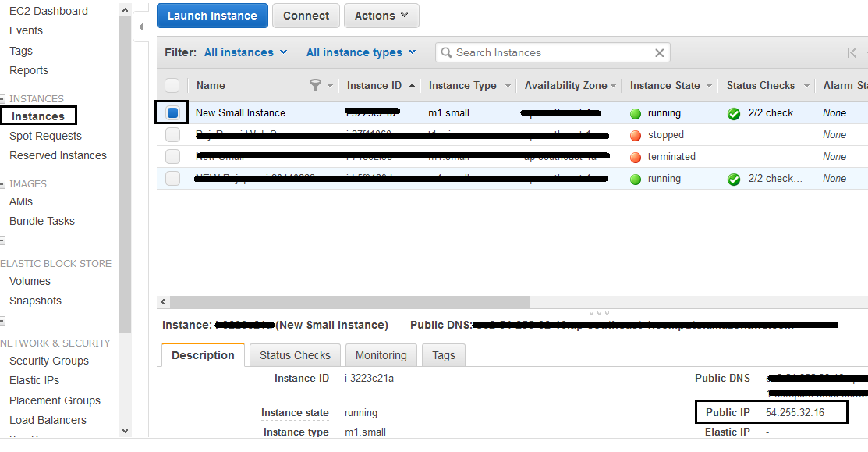Open the Status Checks tab
868x452 pixels.
coord(294,355)
